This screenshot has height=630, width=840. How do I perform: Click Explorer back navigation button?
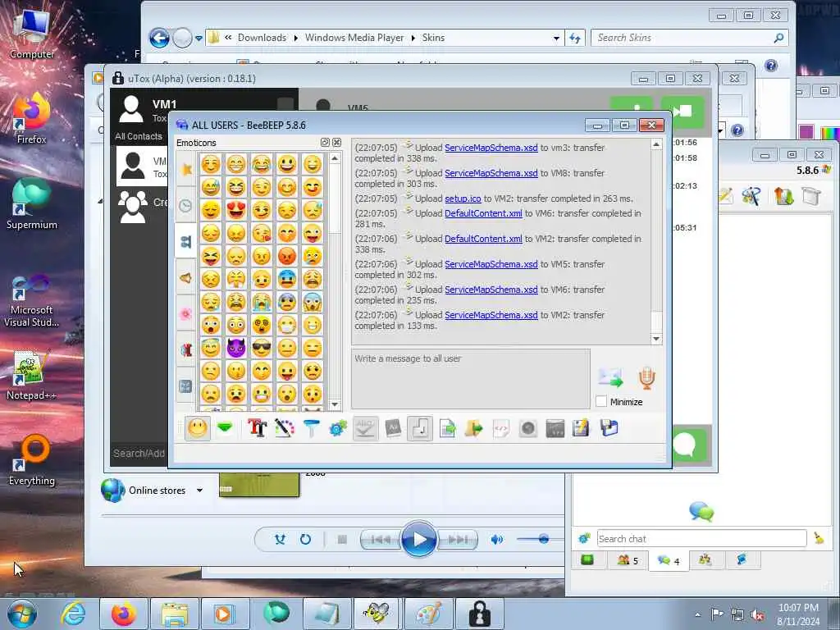[159, 38]
